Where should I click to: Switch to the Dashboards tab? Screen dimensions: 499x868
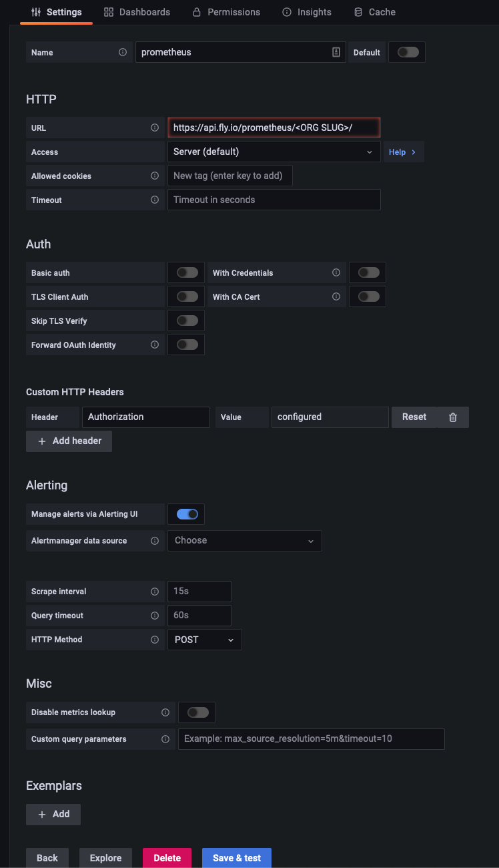click(x=137, y=12)
